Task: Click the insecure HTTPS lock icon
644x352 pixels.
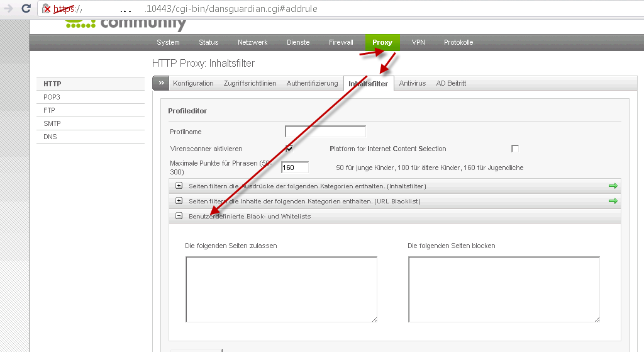Action: (x=47, y=9)
